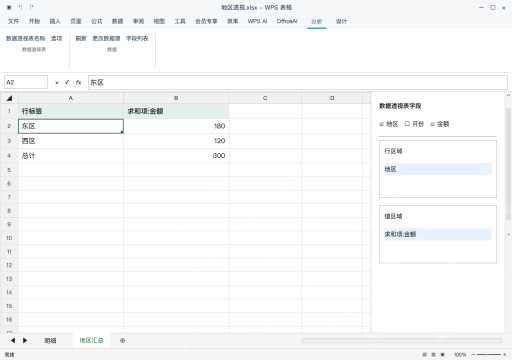Click the cell with value 180
This screenshot has height=360, width=512.
pyautogui.click(x=176, y=126)
